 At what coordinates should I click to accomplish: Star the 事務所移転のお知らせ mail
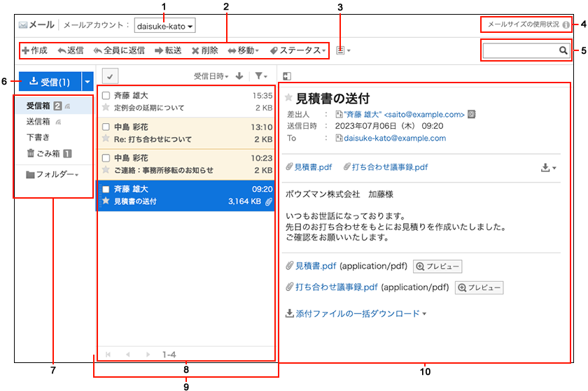[x=106, y=170]
